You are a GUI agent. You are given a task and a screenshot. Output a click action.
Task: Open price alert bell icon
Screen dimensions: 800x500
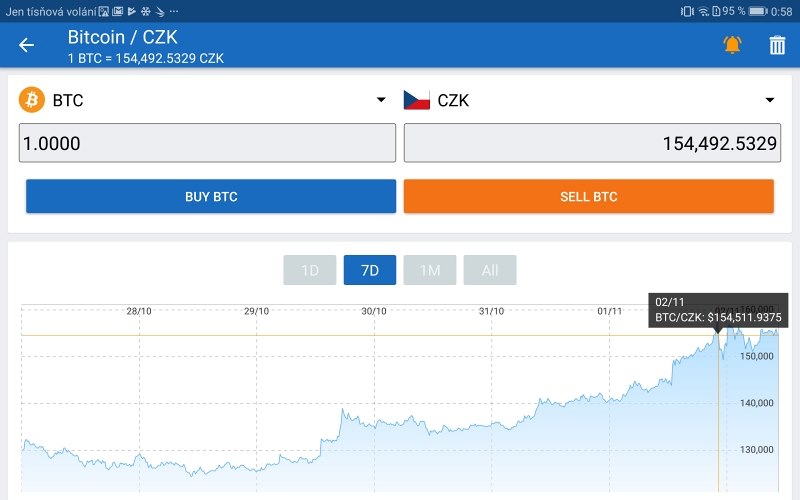(x=732, y=45)
